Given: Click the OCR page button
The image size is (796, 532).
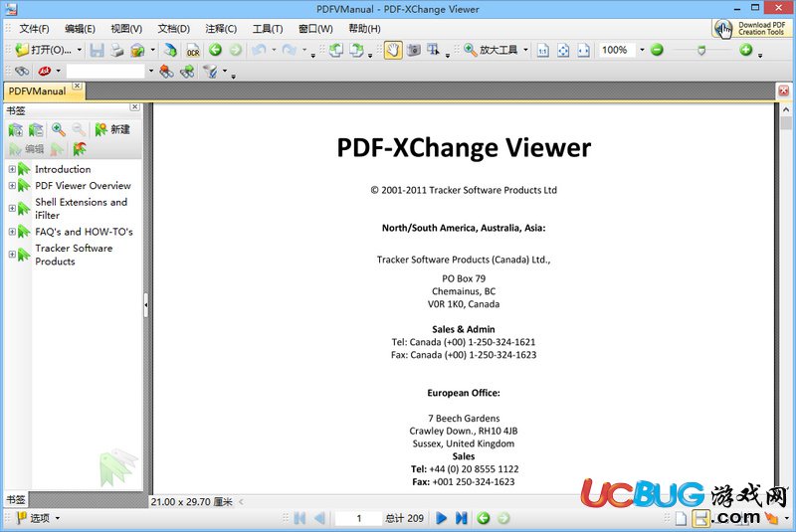Looking at the screenshot, I should point(193,50).
